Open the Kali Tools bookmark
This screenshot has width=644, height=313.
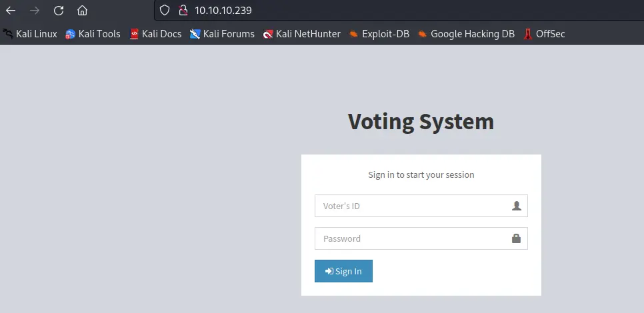(x=93, y=34)
